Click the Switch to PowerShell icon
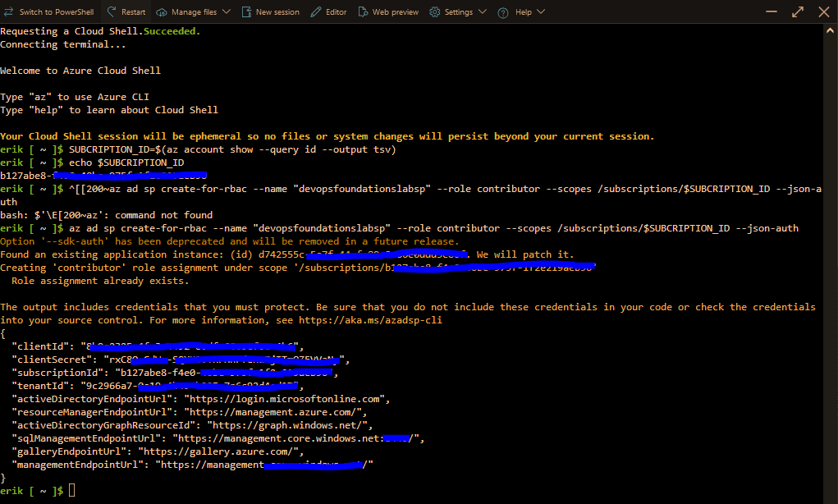This screenshot has width=838, height=504. click(8, 11)
